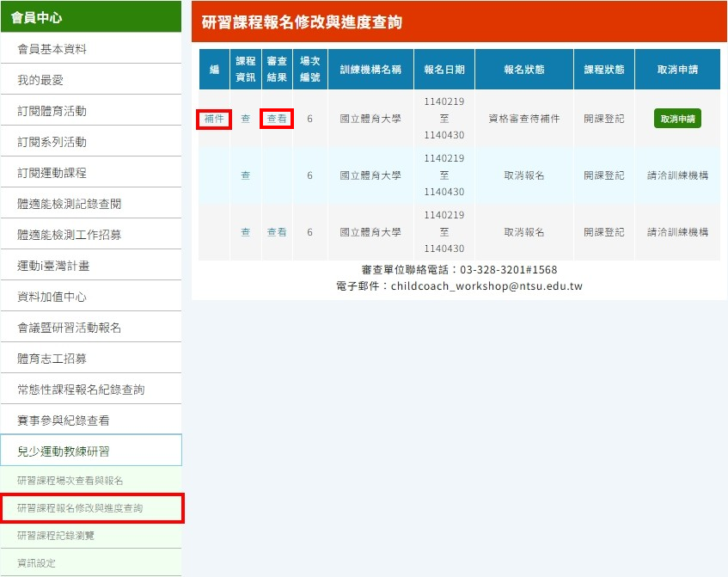Open 研習課程場次查看與報名 submenu item
This screenshot has height=577, width=728.
pos(91,481)
